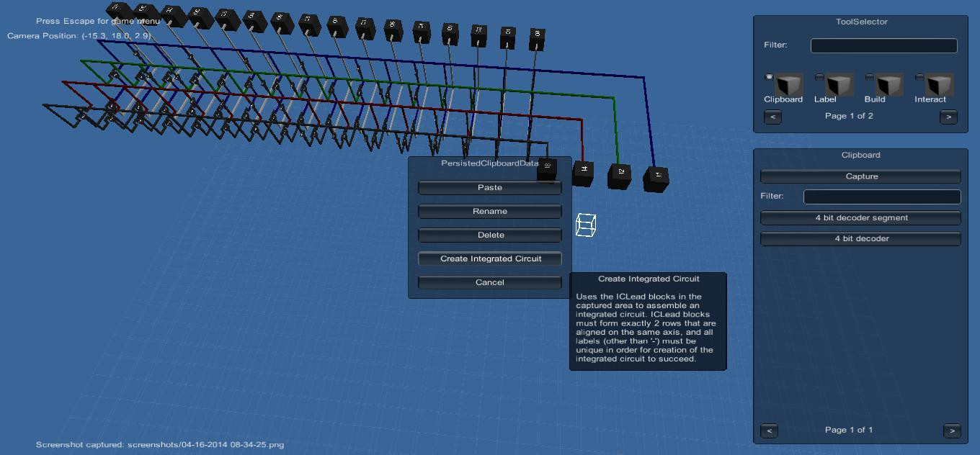Focus the ToolSelector Filter input field
This screenshot has width=980, height=455.
coord(884,45)
